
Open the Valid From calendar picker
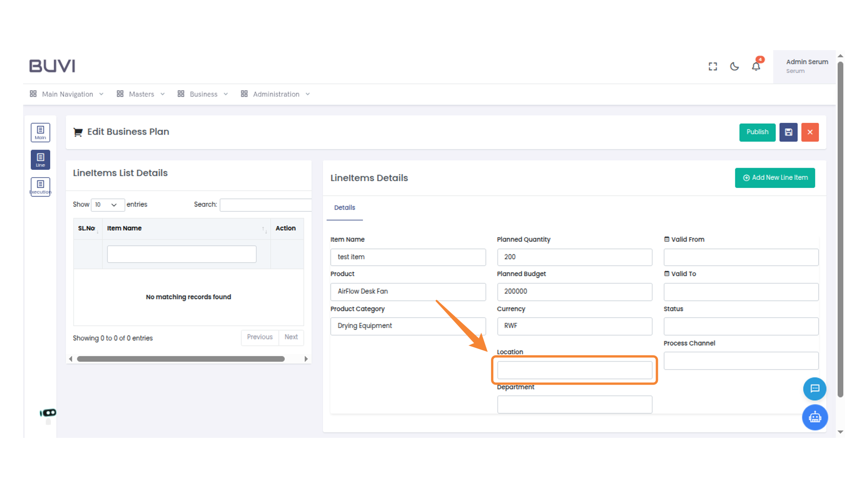click(x=666, y=239)
